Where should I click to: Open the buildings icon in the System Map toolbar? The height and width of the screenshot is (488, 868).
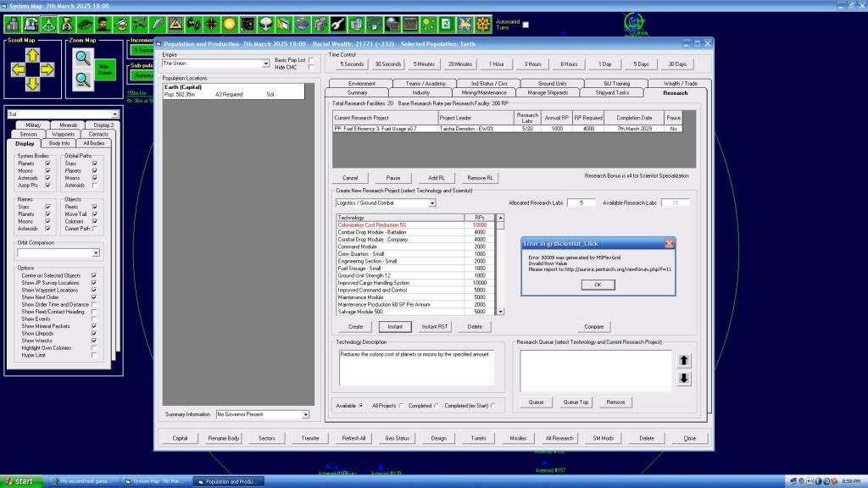click(13, 25)
